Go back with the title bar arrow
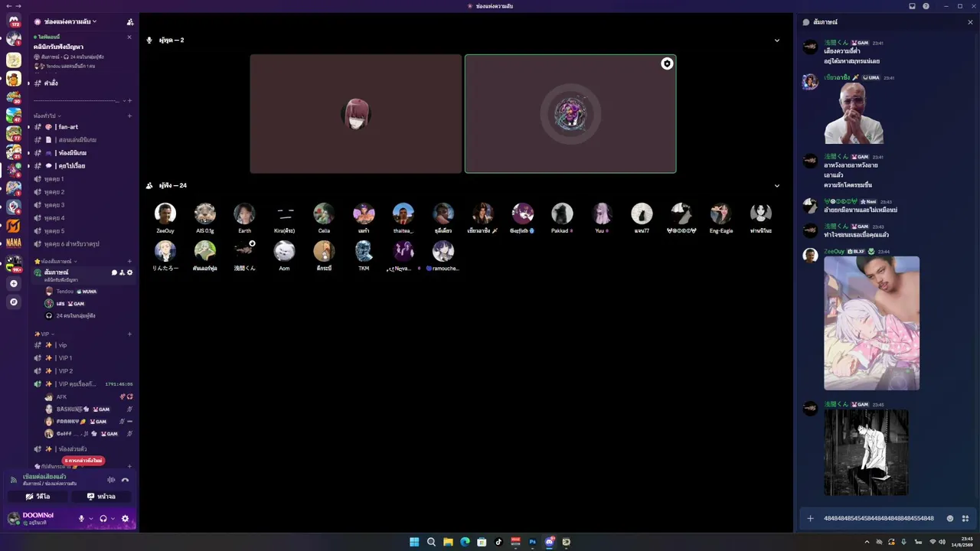This screenshot has height=551, width=980. (8, 6)
